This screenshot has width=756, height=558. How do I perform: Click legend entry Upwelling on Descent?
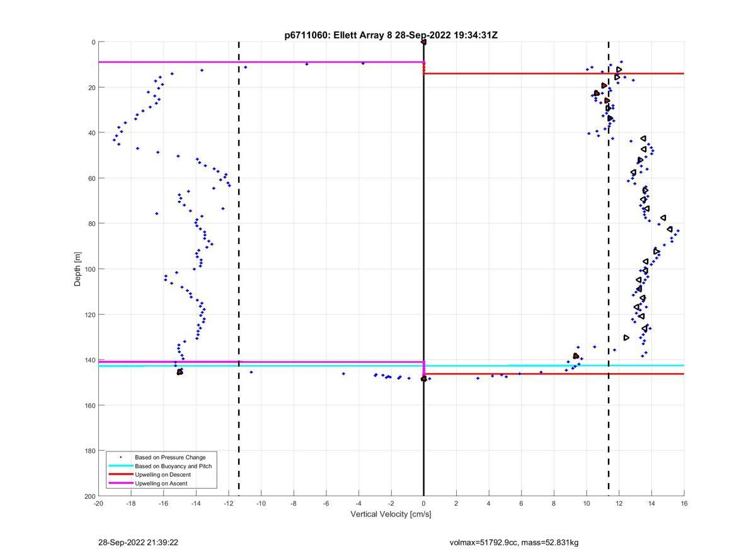pyautogui.click(x=163, y=475)
